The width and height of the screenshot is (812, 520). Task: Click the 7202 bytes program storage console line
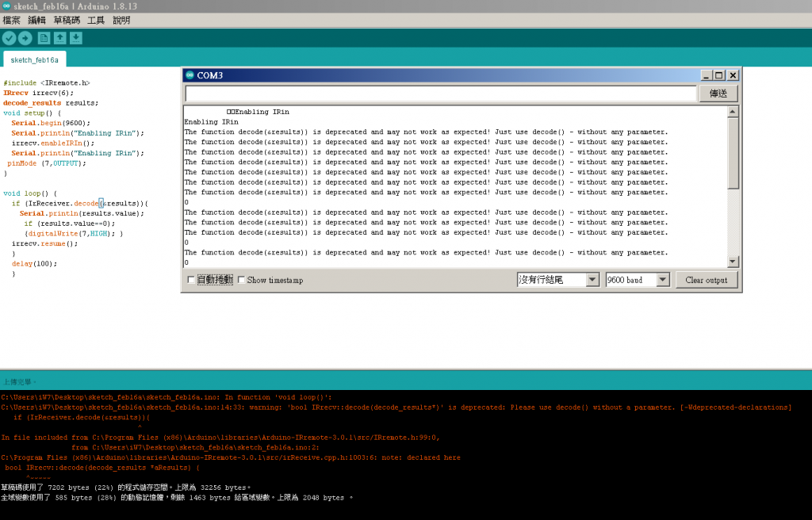coord(126,487)
